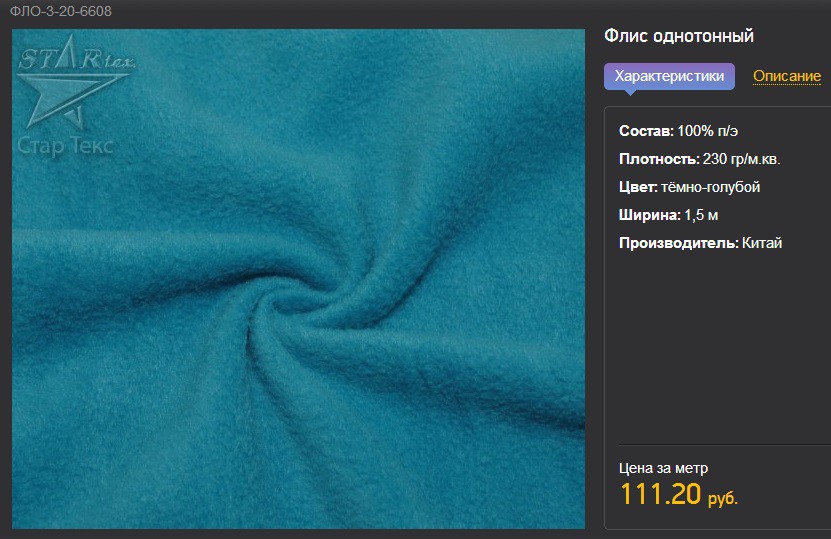Select the product code ФЛО-3-20-6608
831x539 pixels.
coord(60,11)
